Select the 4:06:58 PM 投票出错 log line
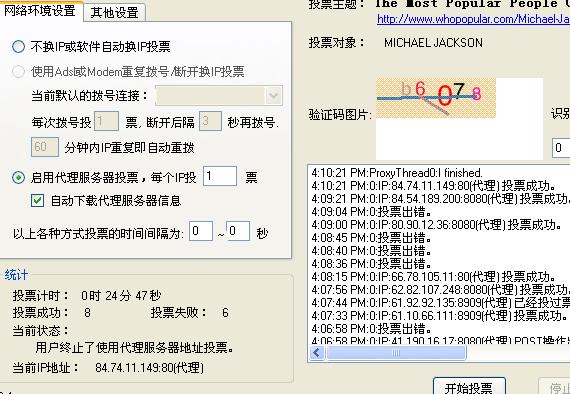570x394 pixels. [372, 329]
